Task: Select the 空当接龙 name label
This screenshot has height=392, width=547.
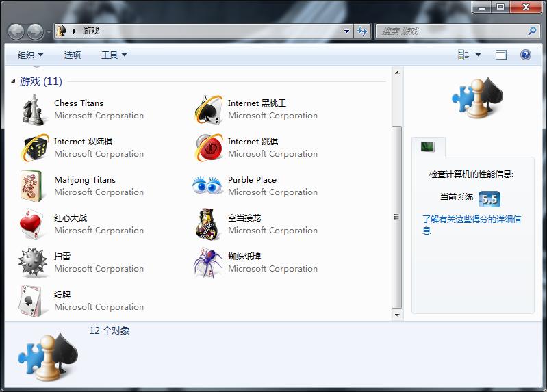Action: point(244,218)
